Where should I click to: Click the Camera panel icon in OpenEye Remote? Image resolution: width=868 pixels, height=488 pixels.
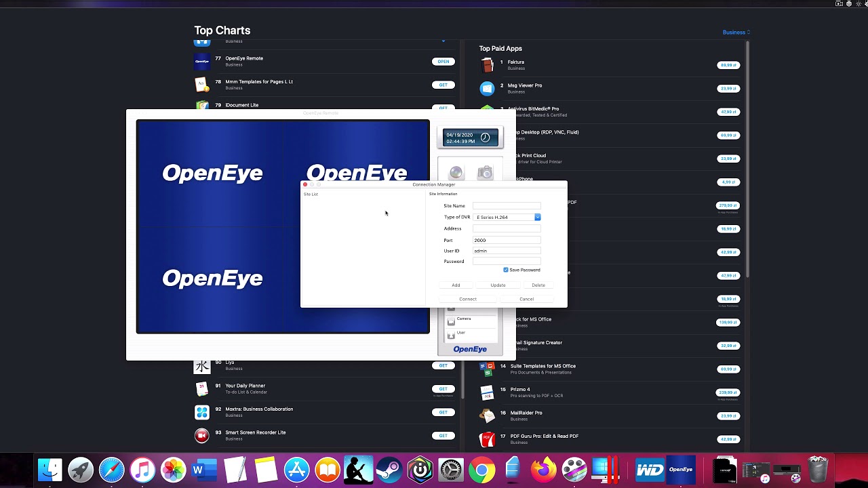point(451,321)
